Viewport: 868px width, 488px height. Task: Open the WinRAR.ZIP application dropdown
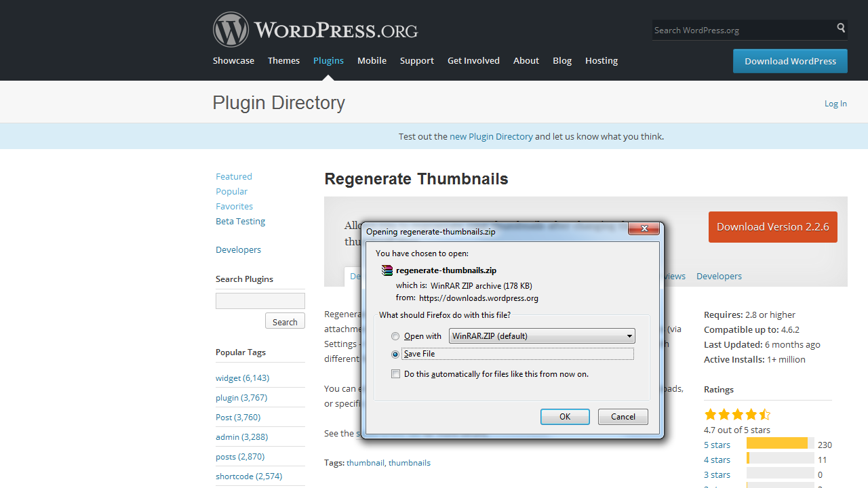[x=542, y=336]
